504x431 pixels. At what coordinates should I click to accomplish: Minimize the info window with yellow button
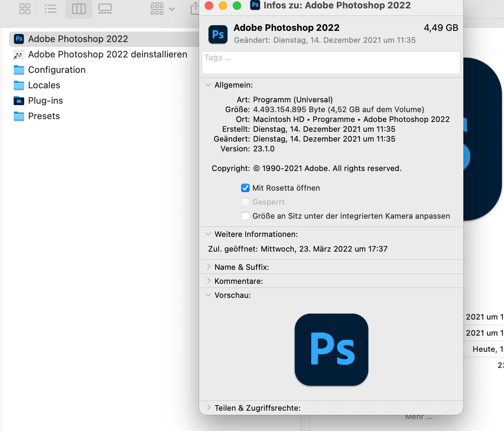pos(223,6)
